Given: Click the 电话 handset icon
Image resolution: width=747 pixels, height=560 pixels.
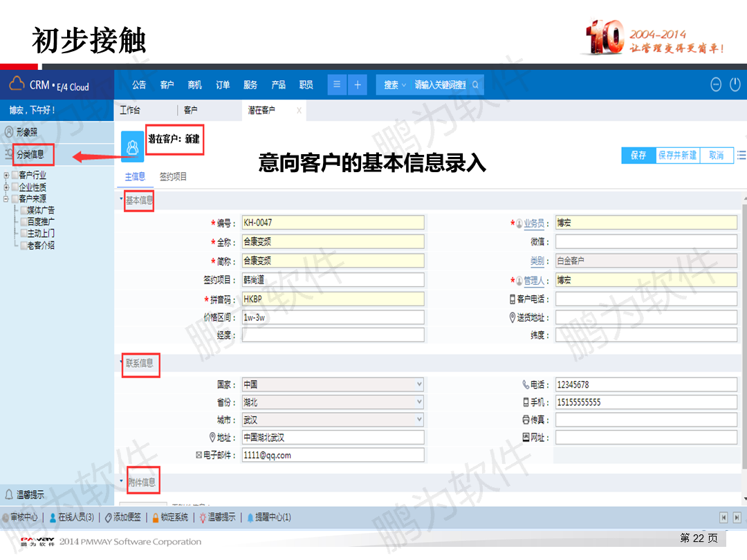Looking at the screenshot, I should (x=526, y=384).
